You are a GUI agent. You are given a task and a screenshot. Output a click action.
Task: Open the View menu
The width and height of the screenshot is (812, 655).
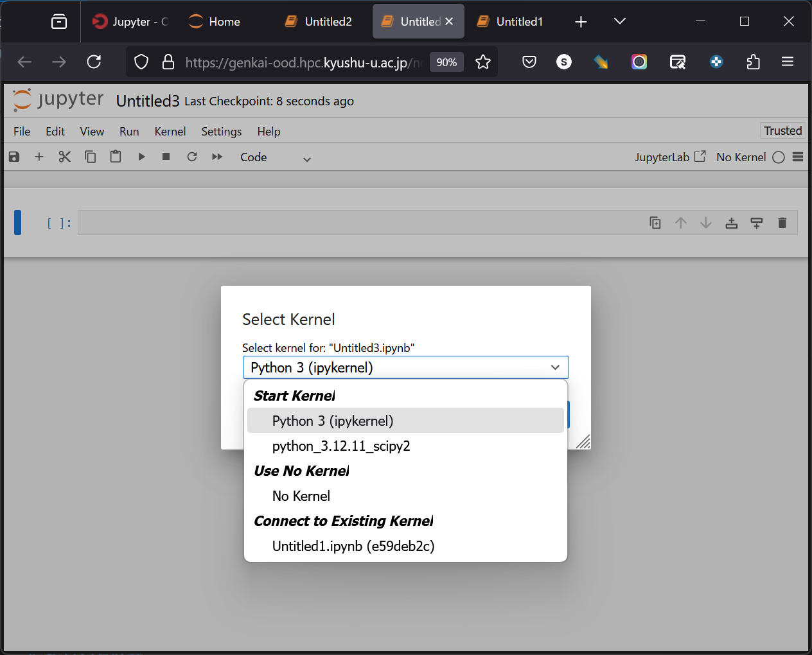[x=92, y=131]
